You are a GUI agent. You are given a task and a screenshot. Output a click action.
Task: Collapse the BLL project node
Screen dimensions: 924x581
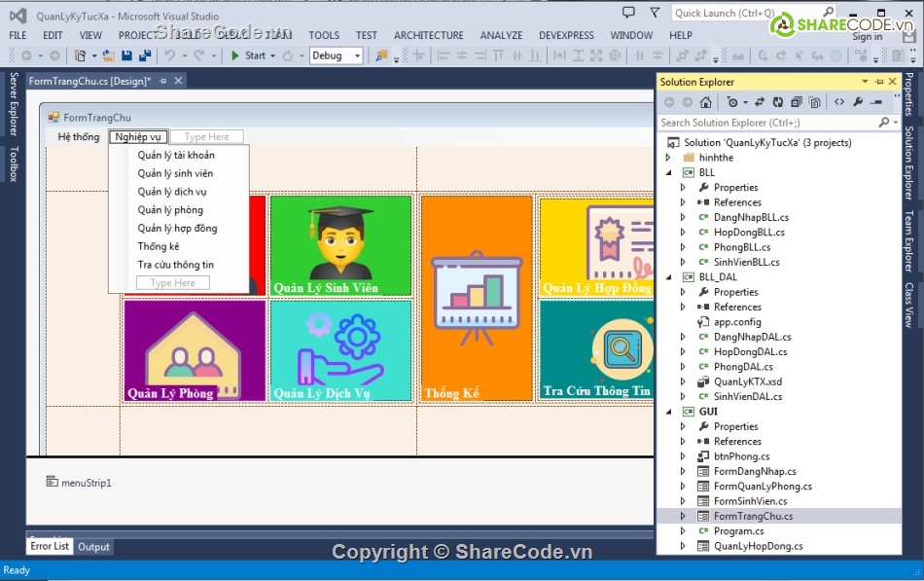[x=669, y=173]
